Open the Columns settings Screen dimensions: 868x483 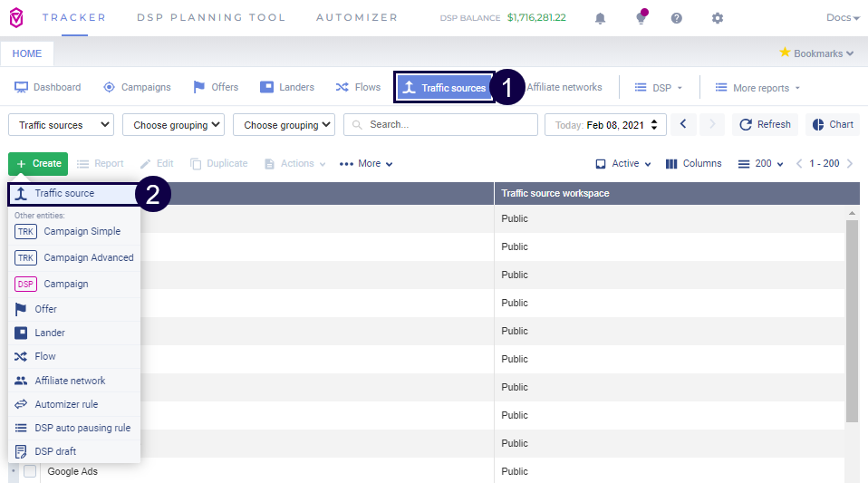(693, 164)
